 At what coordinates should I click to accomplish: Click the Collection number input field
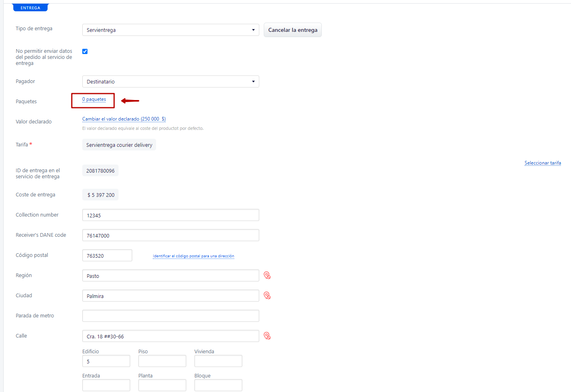(171, 215)
